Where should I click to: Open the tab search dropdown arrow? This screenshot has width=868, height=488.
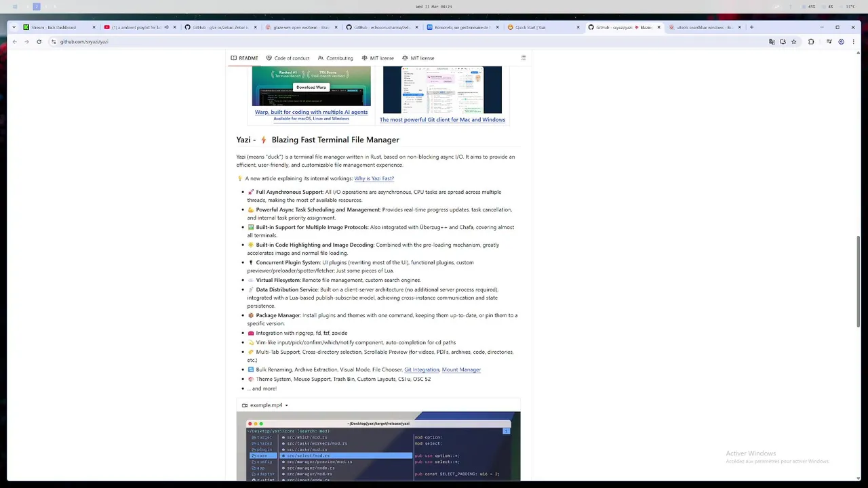pos(14,27)
